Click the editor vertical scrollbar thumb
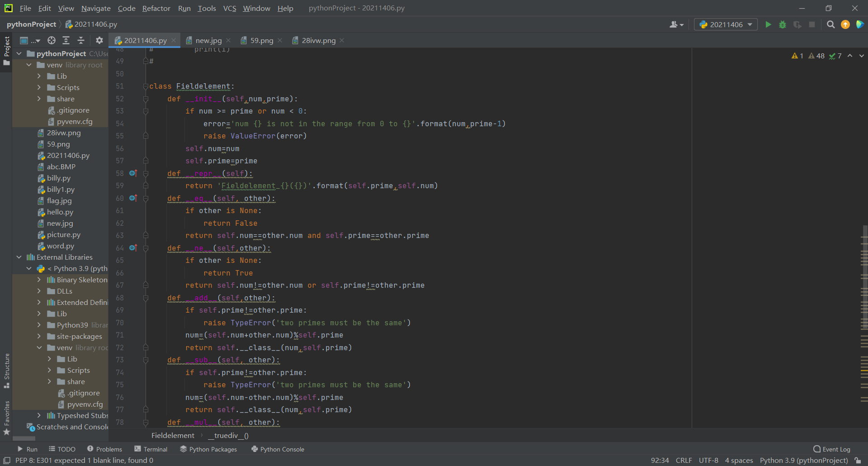 864,278
